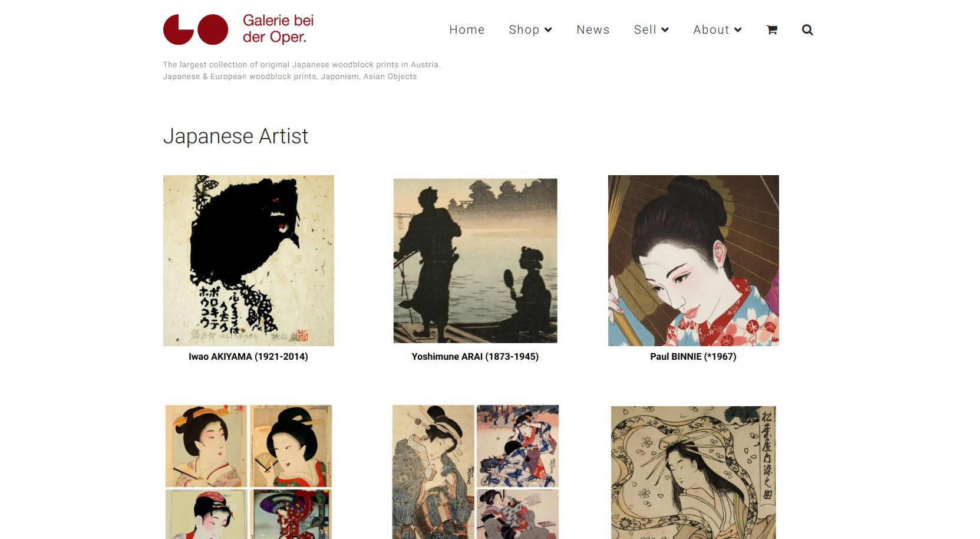This screenshot has height=539, width=980.
Task: Open the Iwao AKIYAMA artist link
Action: 248,357
